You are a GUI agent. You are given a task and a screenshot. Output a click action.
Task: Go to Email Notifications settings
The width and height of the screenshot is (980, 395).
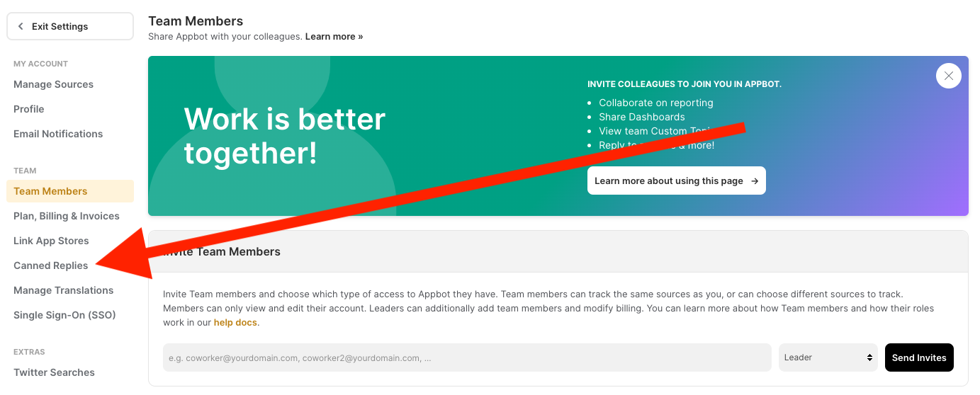click(x=58, y=134)
